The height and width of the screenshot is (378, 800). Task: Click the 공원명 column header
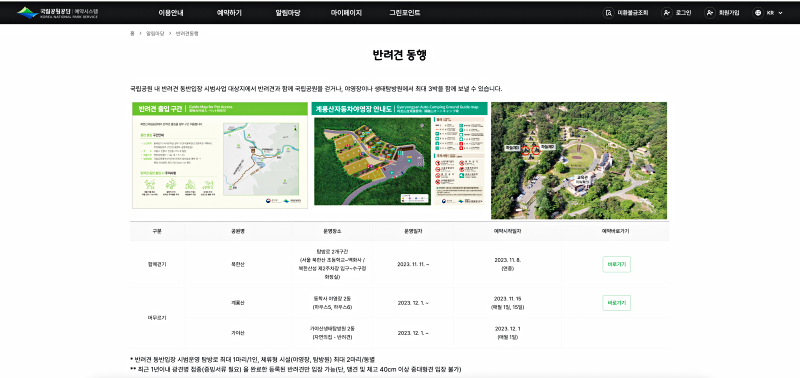238,231
